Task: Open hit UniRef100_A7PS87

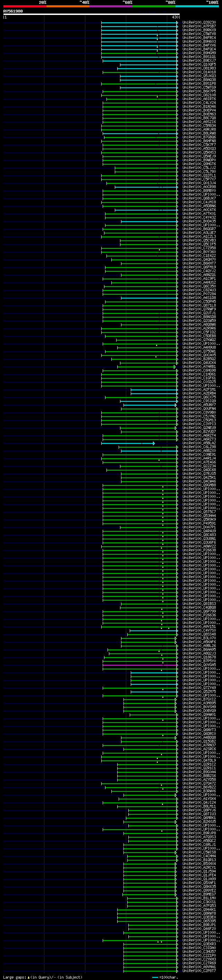Action: click(x=199, y=27)
